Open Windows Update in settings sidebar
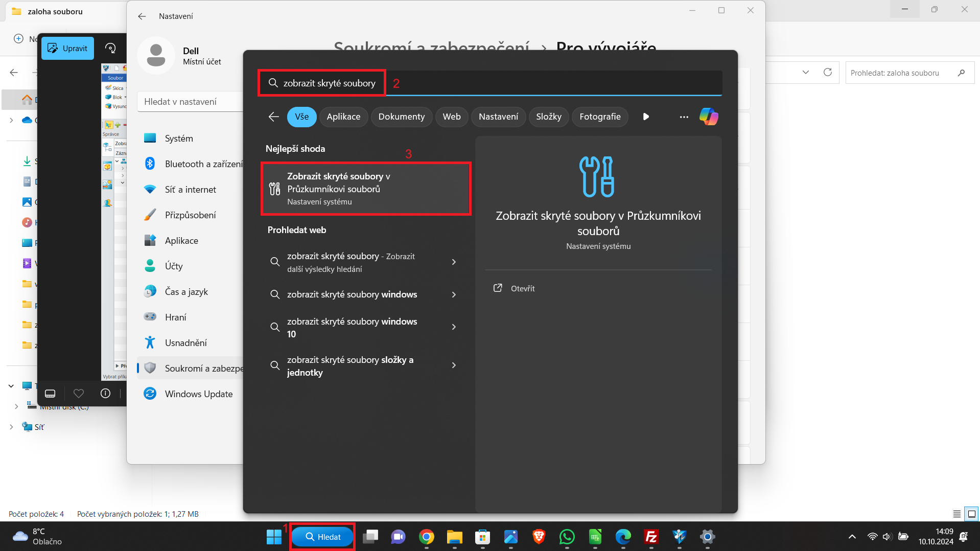Viewport: 980px width, 551px height. point(198,394)
